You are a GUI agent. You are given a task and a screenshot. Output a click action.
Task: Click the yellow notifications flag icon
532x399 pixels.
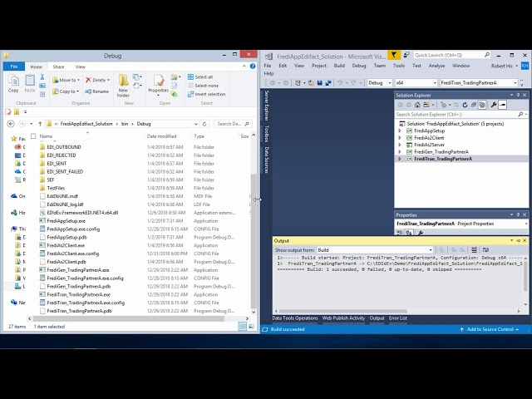pos(393,55)
